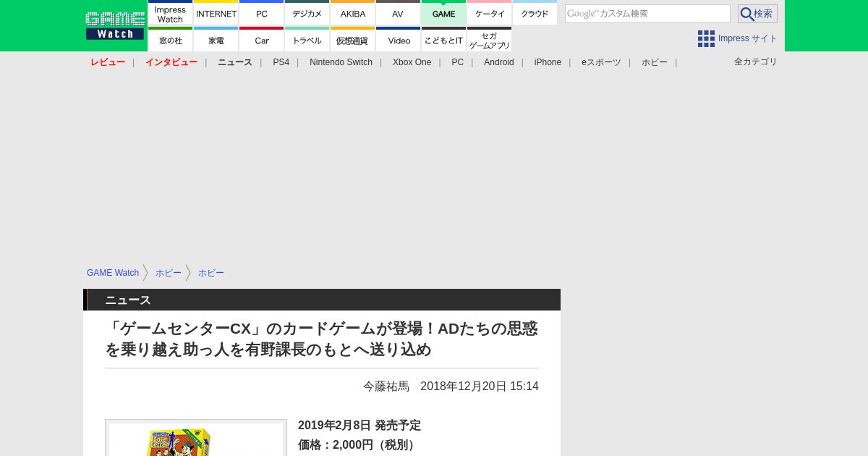
Task: Select the ニュース category
Action: [235, 62]
